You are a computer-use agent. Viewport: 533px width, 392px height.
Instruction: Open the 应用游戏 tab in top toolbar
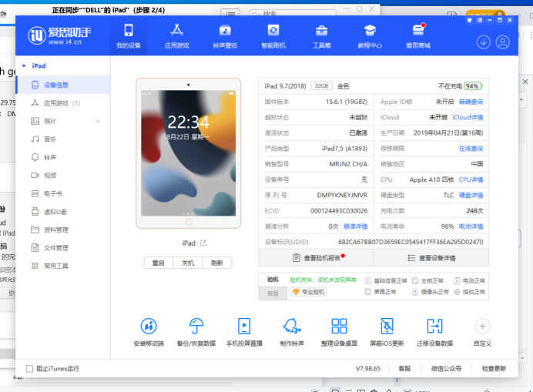pyautogui.click(x=176, y=35)
